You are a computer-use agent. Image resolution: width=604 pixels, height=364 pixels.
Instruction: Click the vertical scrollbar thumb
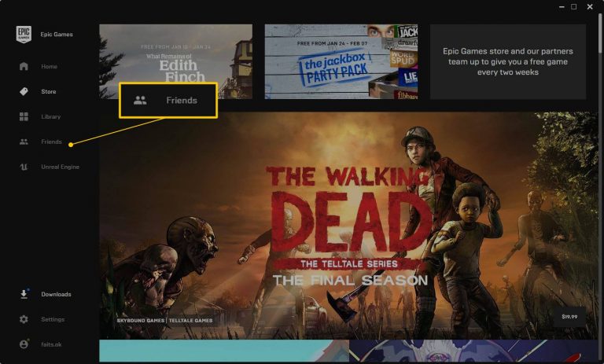pyautogui.click(x=600, y=33)
